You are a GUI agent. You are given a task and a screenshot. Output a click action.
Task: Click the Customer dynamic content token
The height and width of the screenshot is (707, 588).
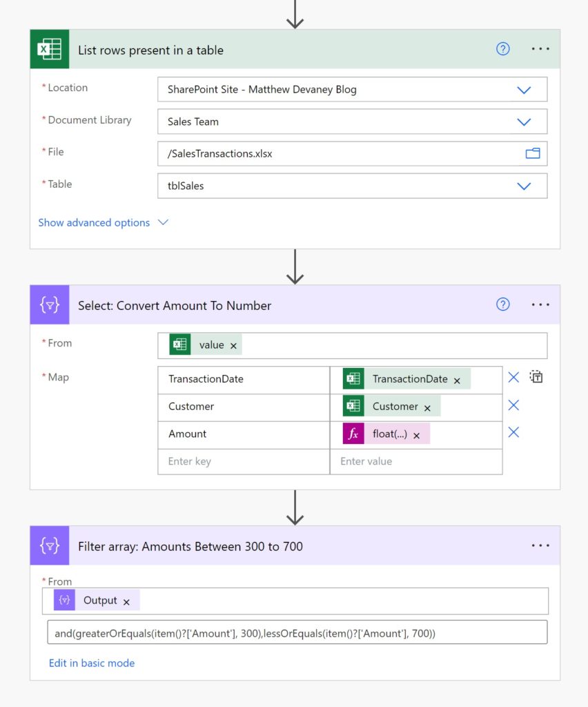391,406
